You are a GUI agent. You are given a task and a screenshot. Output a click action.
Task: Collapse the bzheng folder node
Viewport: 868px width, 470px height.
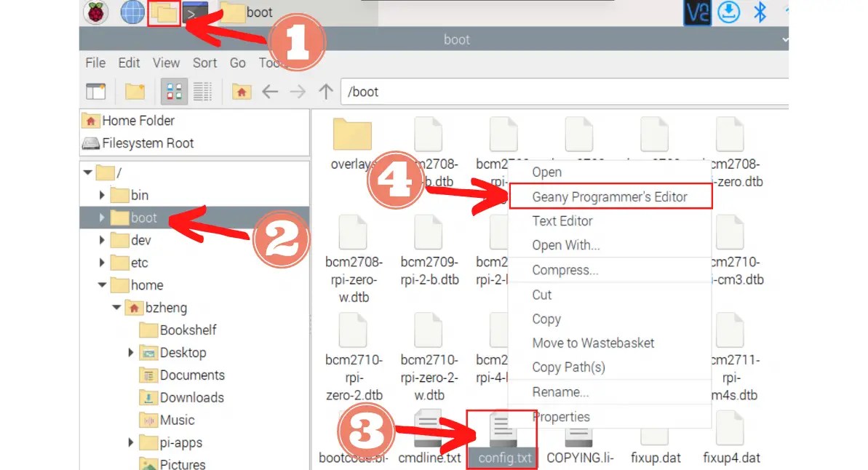pos(116,307)
